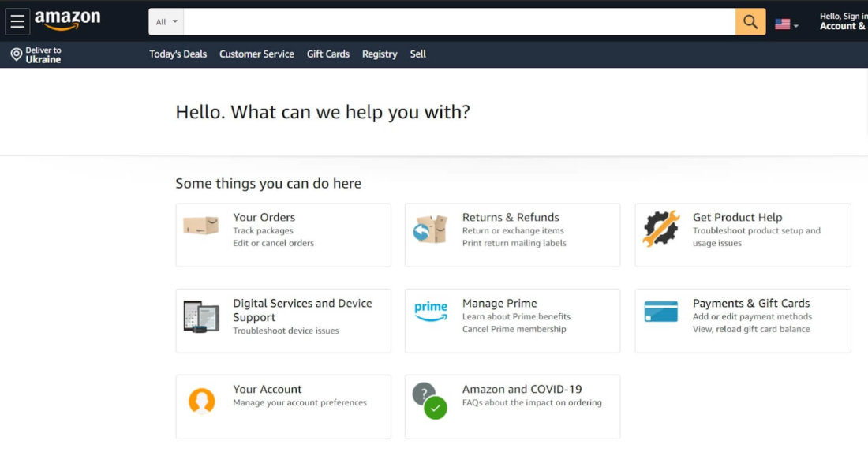The width and height of the screenshot is (868, 452).
Task: Click 'Manage your account preferences' text
Action: coord(300,402)
